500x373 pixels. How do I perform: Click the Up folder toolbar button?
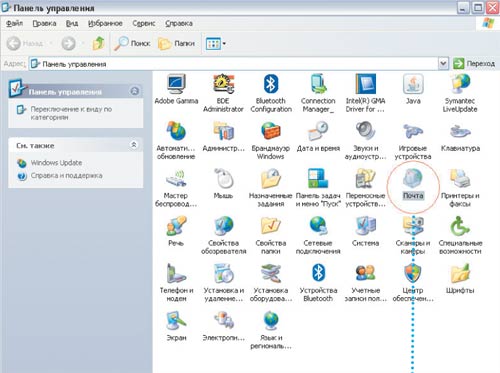click(98, 43)
